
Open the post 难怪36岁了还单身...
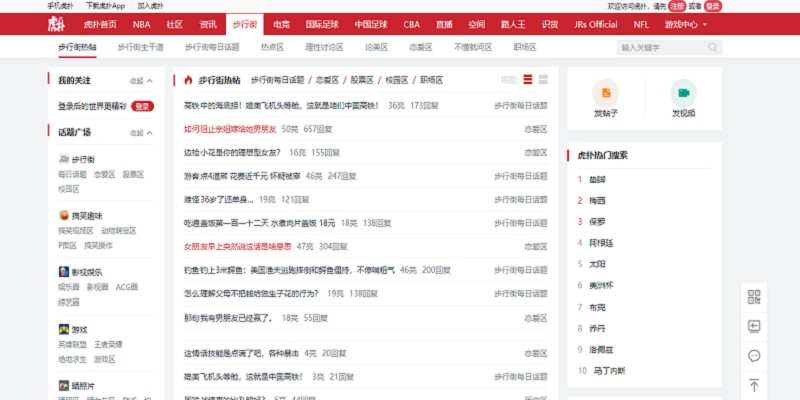219,199
